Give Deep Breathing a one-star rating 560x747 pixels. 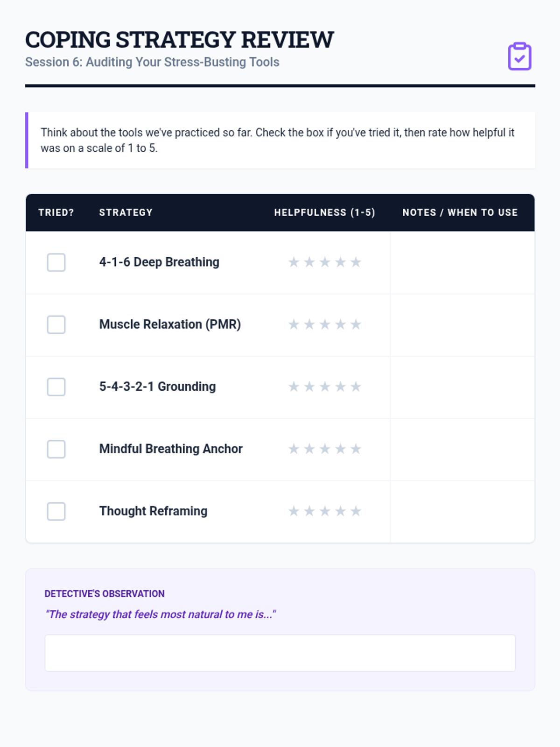tap(294, 262)
